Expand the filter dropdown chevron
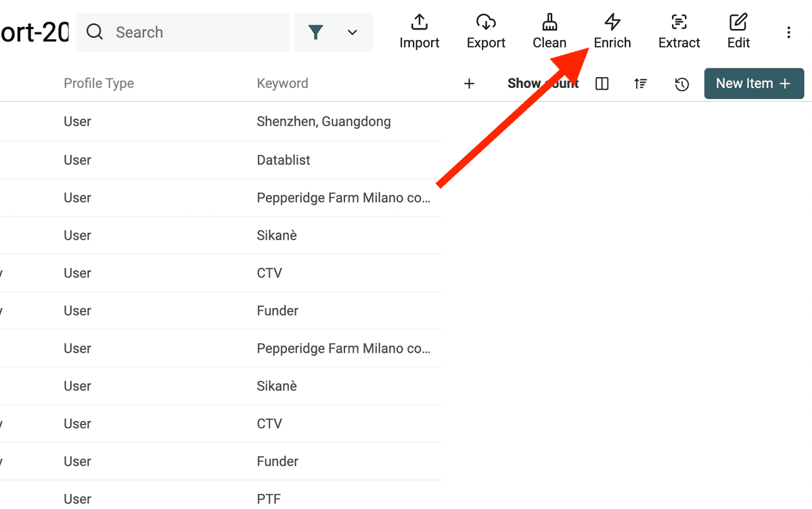Screen dimensions: 812x509 (353, 32)
